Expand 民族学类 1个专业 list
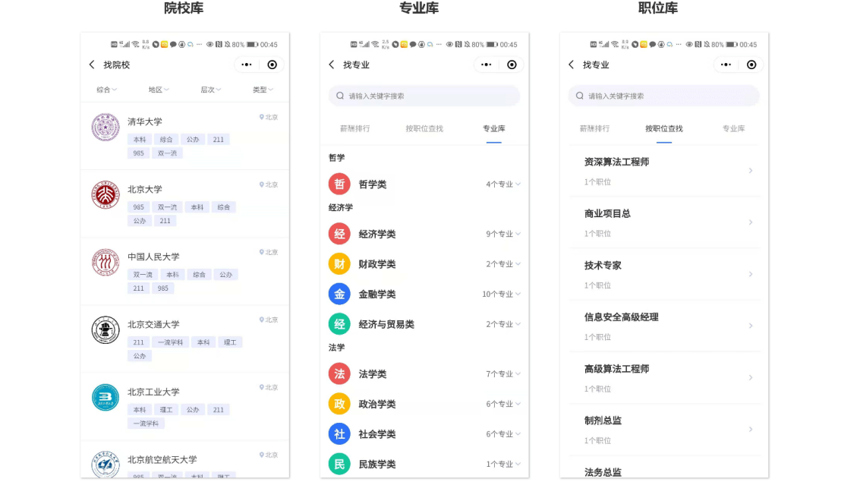The width and height of the screenshot is (860, 504). point(503,465)
